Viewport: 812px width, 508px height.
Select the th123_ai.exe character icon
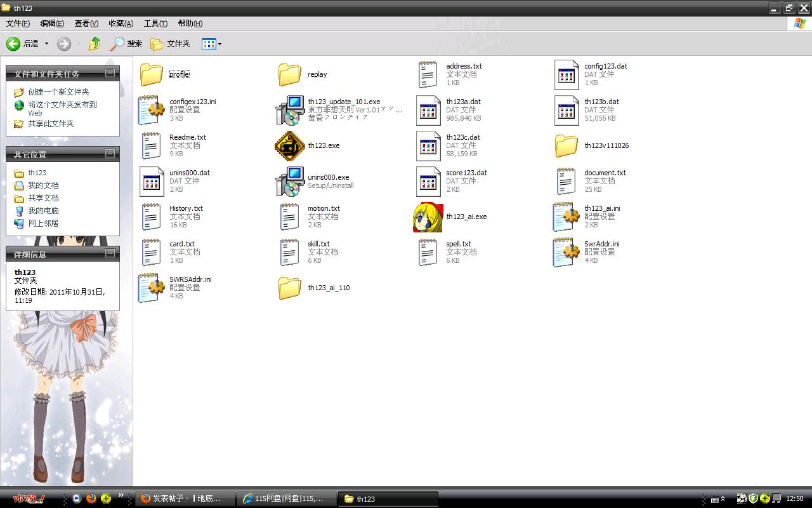pyautogui.click(x=428, y=217)
